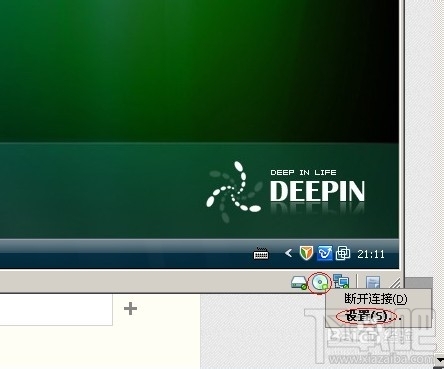
Task: Click the CD/DVD drive status icon
Action: click(x=320, y=283)
